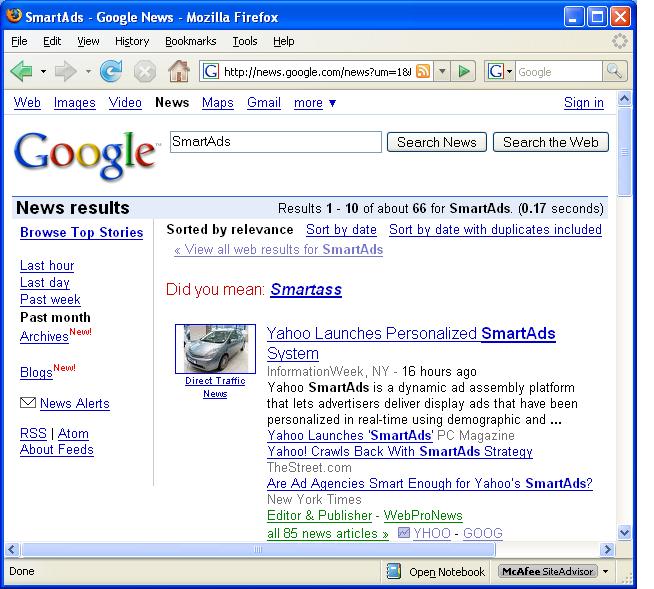Click the McAfee SiteAdvisor button

pyautogui.click(x=548, y=571)
